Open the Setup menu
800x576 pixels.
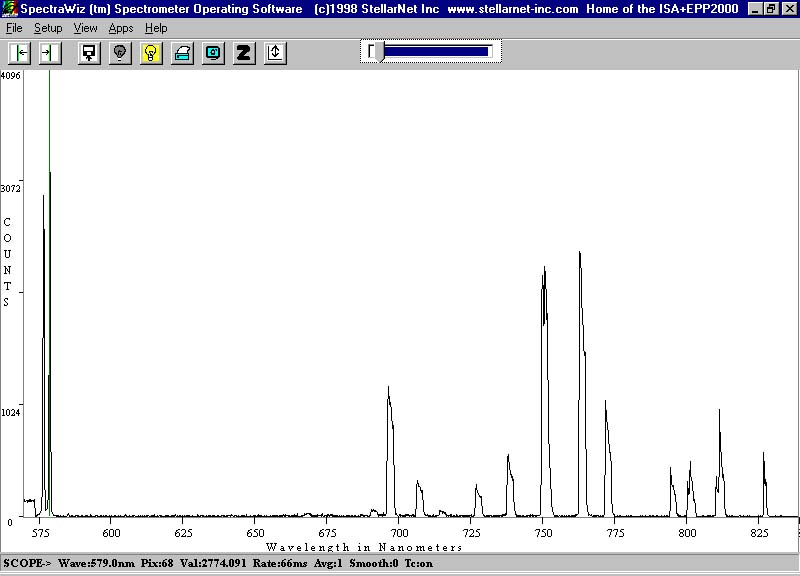(x=48, y=28)
